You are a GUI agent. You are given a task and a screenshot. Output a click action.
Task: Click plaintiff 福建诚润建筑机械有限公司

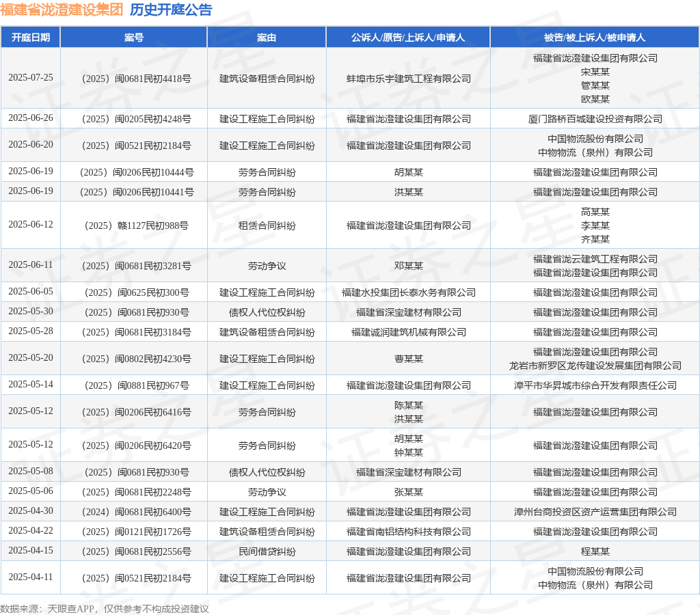[x=409, y=332]
